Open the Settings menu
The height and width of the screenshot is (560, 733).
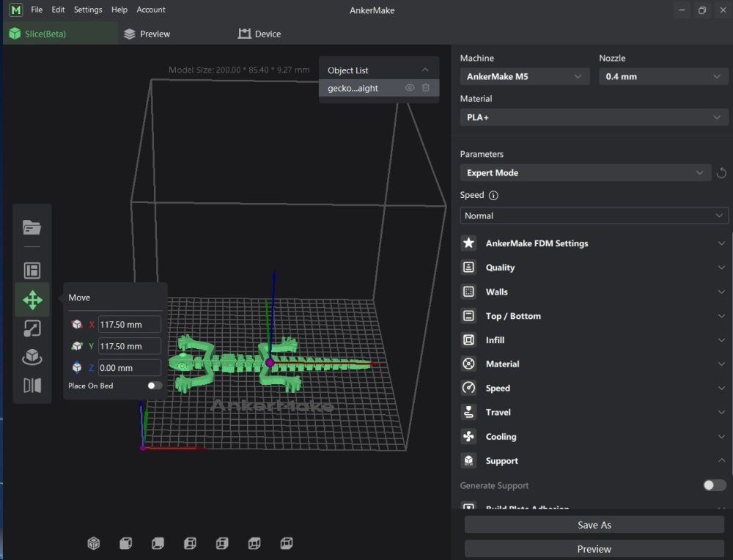coord(88,10)
